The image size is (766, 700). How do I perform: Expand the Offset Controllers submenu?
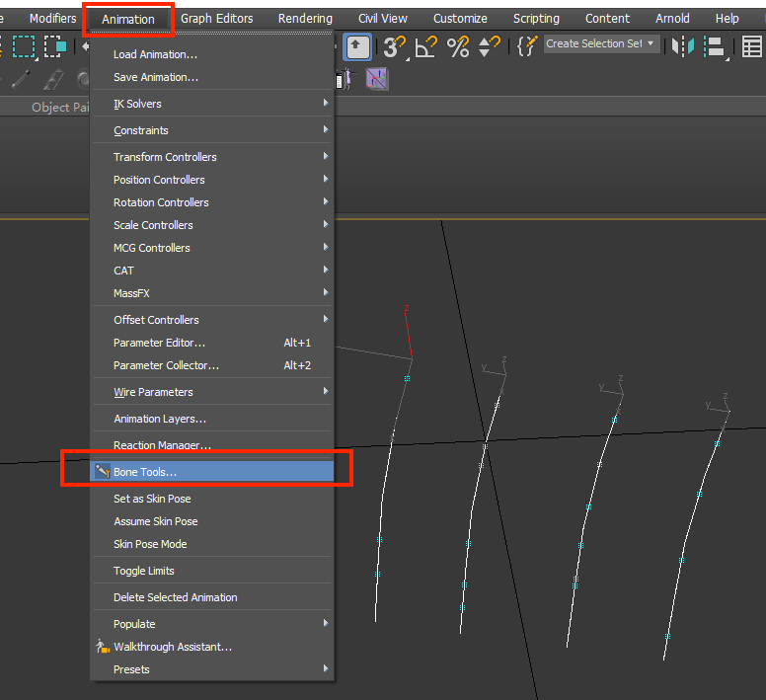(212, 320)
